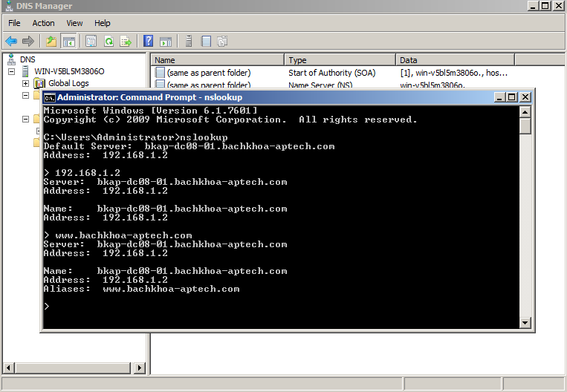Viewport: 567px width, 392px height.
Task: Open the Action menu
Action: [x=43, y=23]
